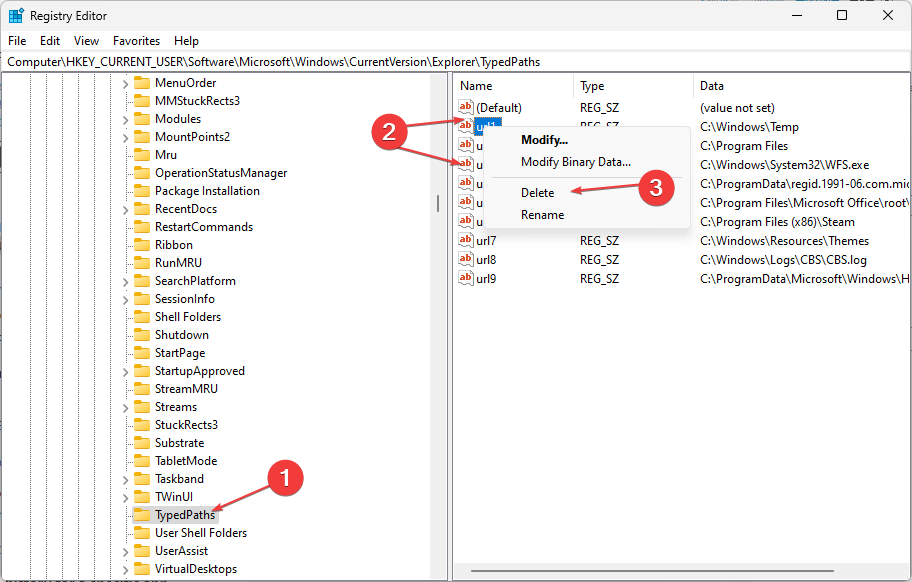Expand the VirtualDesktops tree node
This screenshot has width=912, height=582.
tap(125, 569)
